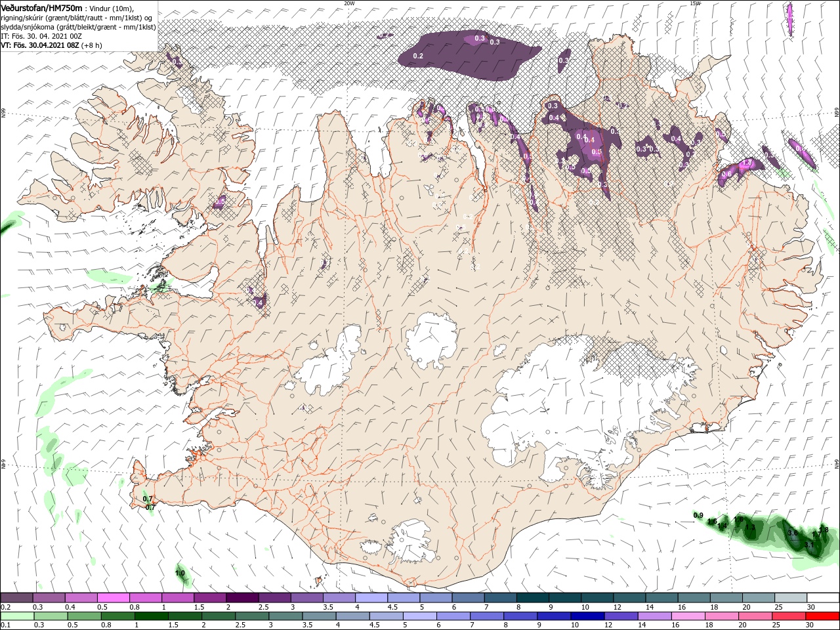Select the bright red 30 swatch in the lower legend row
This screenshot has width=840, height=630.
coord(823,616)
